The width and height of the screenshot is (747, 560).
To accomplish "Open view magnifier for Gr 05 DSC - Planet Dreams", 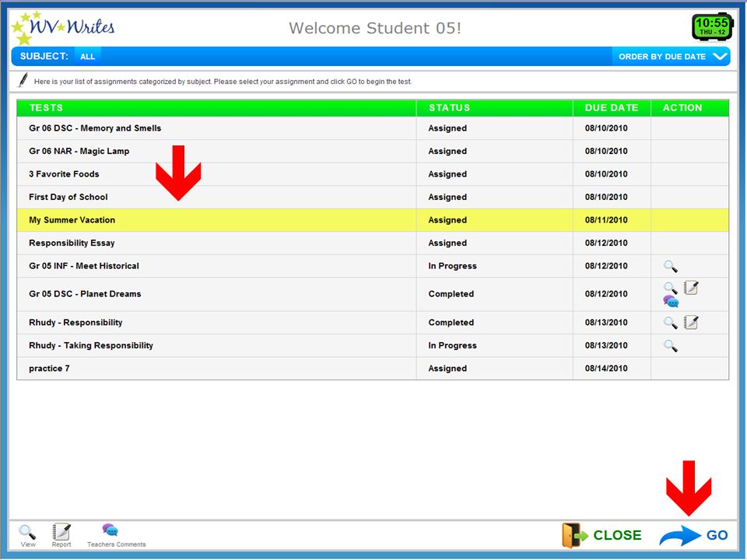I will [x=670, y=288].
